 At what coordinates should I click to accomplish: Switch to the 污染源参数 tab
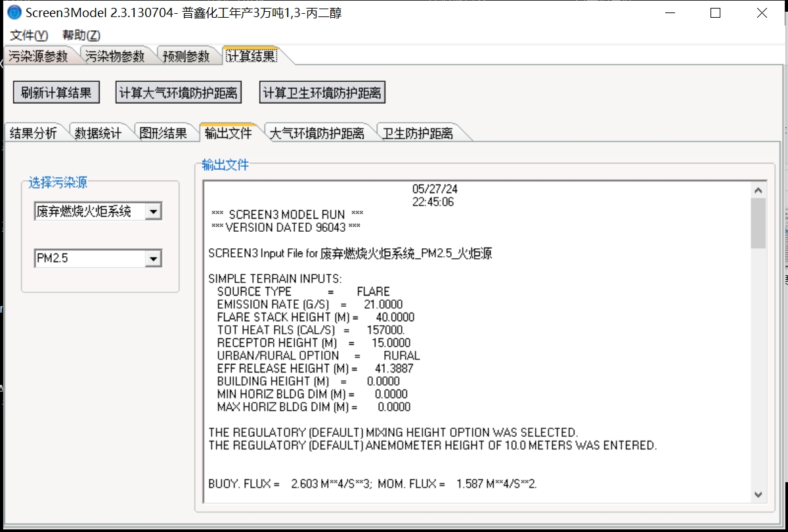(40, 56)
